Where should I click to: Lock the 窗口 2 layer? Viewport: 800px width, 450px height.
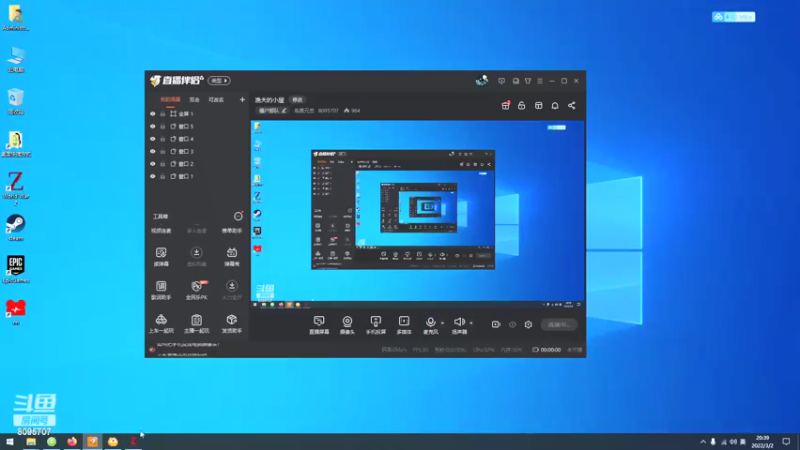click(163, 164)
